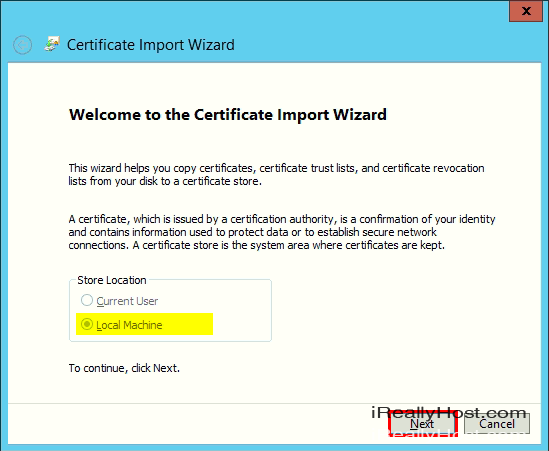549x451 pixels.
Task: Click the Current User label text
Action: (x=127, y=301)
